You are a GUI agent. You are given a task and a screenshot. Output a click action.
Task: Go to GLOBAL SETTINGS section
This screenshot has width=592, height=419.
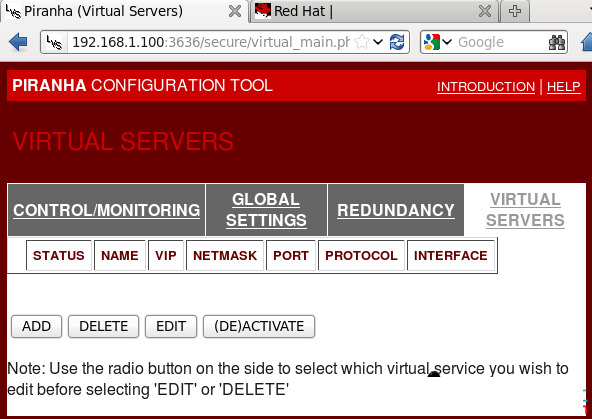tap(266, 210)
